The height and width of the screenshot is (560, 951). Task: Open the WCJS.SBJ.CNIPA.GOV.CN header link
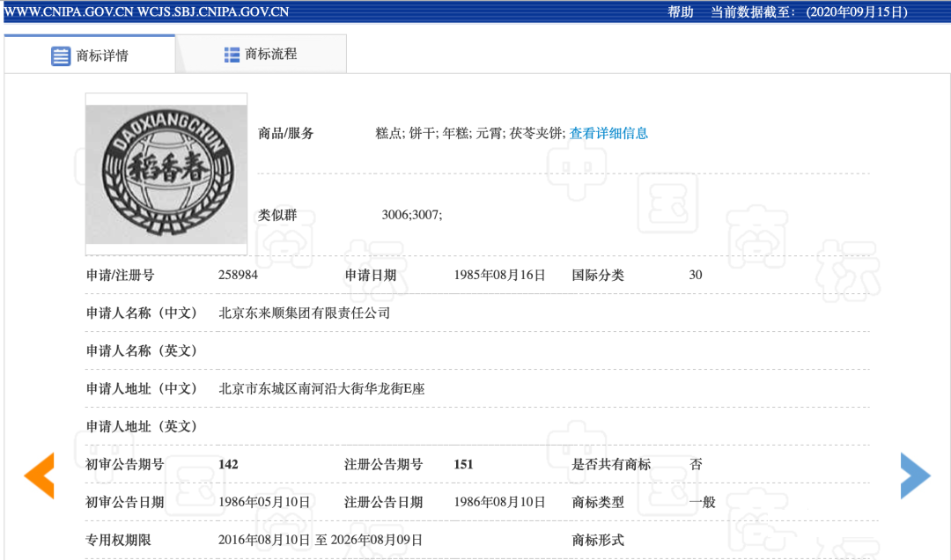tap(212, 11)
